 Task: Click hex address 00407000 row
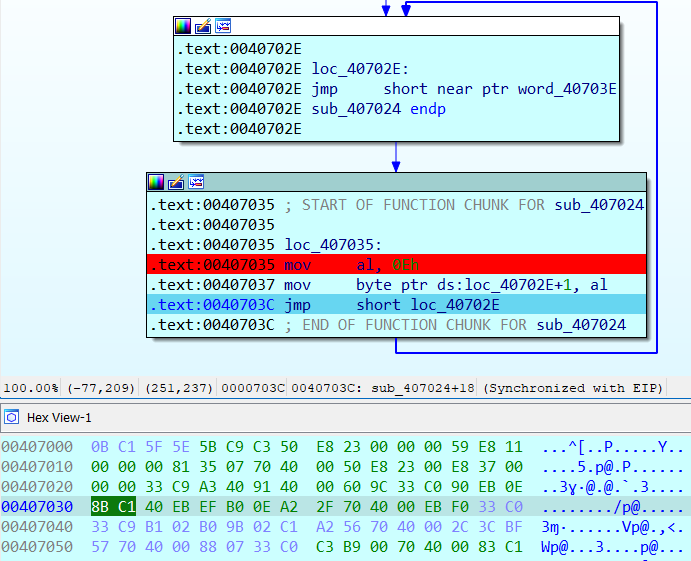tap(37, 447)
